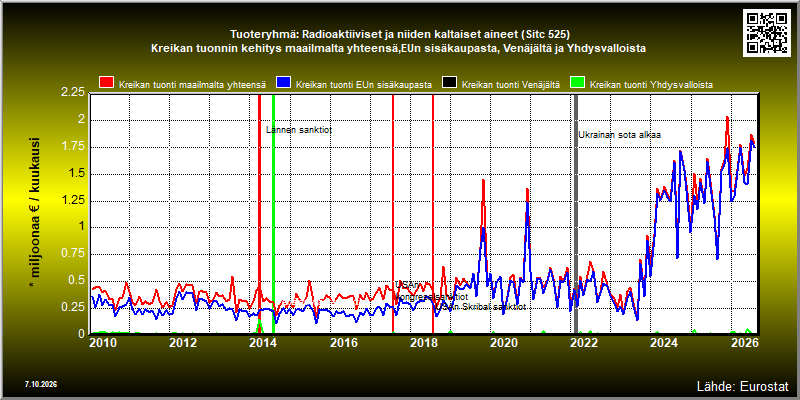Click the y-axis label 'miljoonaa € / kuukausi'
The height and width of the screenshot is (400, 800).
click(x=36, y=213)
